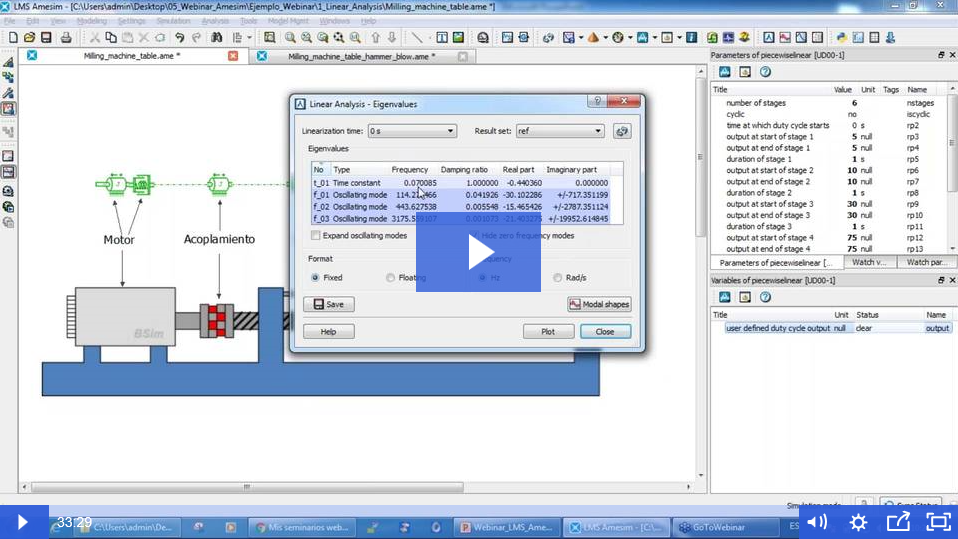This screenshot has height=539, width=958.
Task: Click the Copy toolbar icon
Action: pos(111,37)
